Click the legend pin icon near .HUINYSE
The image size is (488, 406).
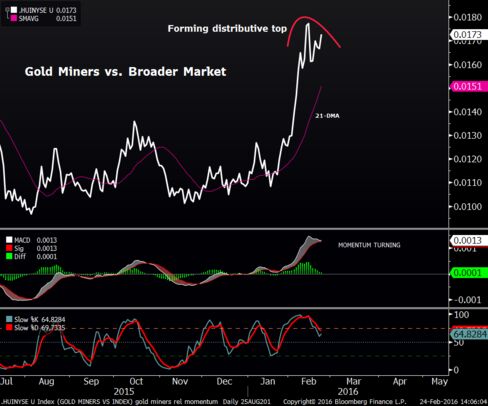[6, 14]
